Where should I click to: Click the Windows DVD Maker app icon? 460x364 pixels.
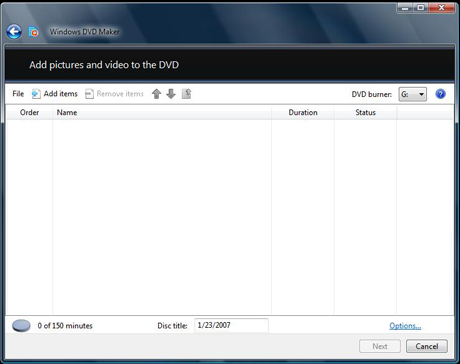(33, 32)
